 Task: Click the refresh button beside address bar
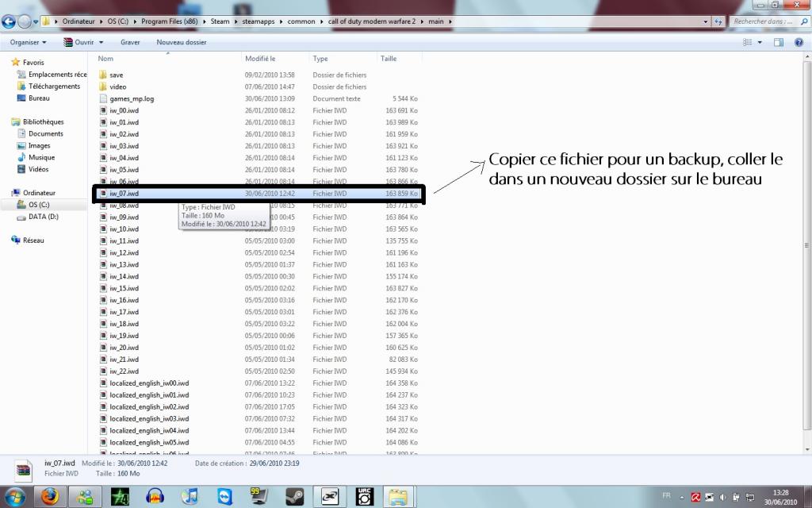(x=718, y=21)
